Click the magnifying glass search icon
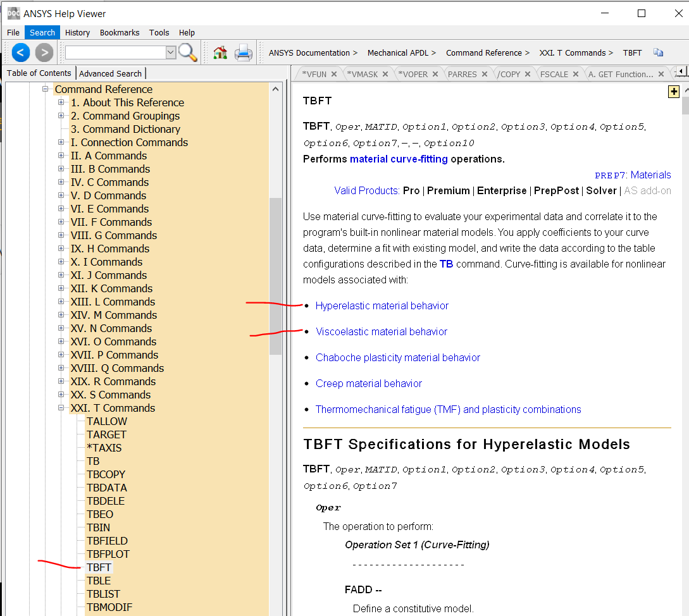 tap(187, 52)
